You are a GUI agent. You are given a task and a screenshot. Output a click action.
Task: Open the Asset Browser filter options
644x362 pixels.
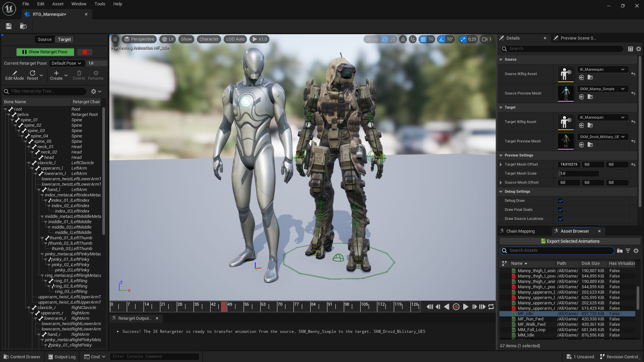coord(628,251)
